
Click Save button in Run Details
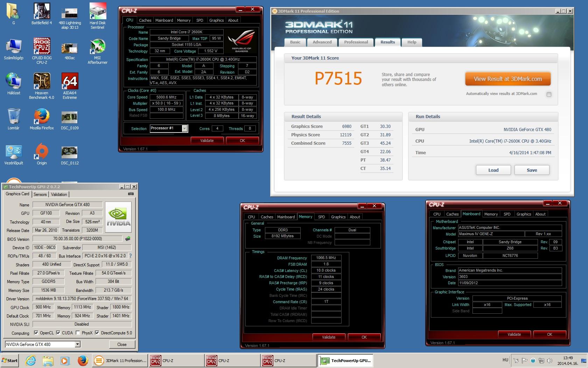click(x=532, y=170)
